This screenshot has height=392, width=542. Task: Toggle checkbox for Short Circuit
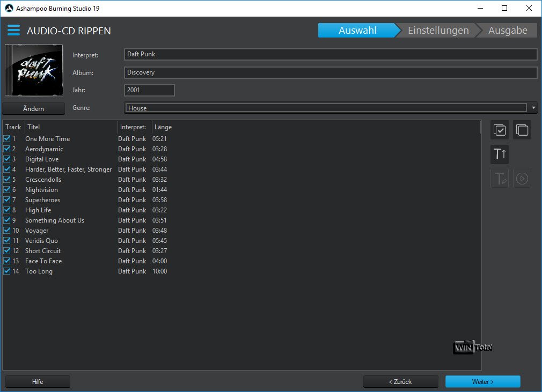(7, 251)
